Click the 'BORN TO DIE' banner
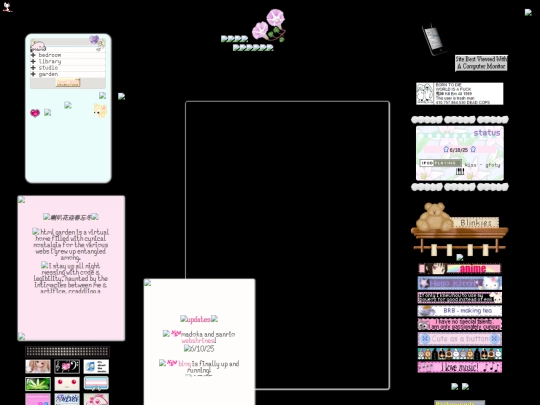Viewport: 540px width, 405px height. pos(459,93)
